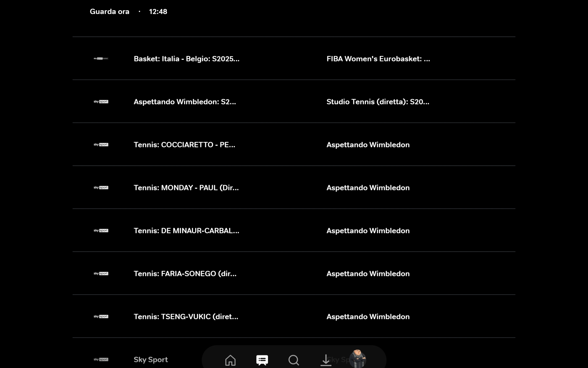The width and height of the screenshot is (588, 368).
Task: Select channel logo in last Sky Sport row
Action: 101,359
